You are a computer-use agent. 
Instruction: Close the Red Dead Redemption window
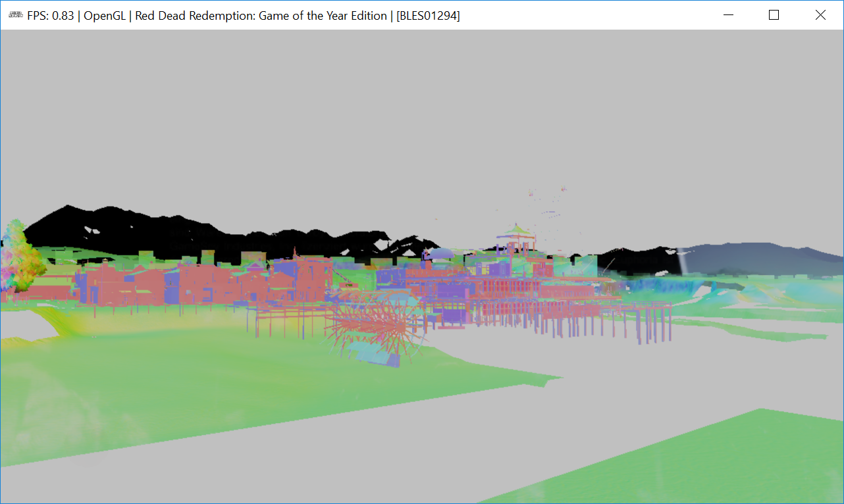pos(820,15)
